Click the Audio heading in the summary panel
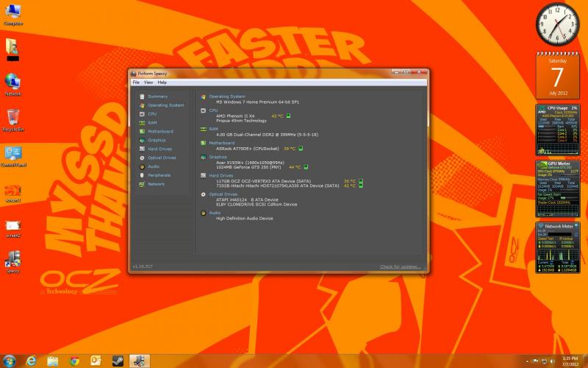Image resolution: width=588 pixels, height=368 pixels. tap(215, 213)
